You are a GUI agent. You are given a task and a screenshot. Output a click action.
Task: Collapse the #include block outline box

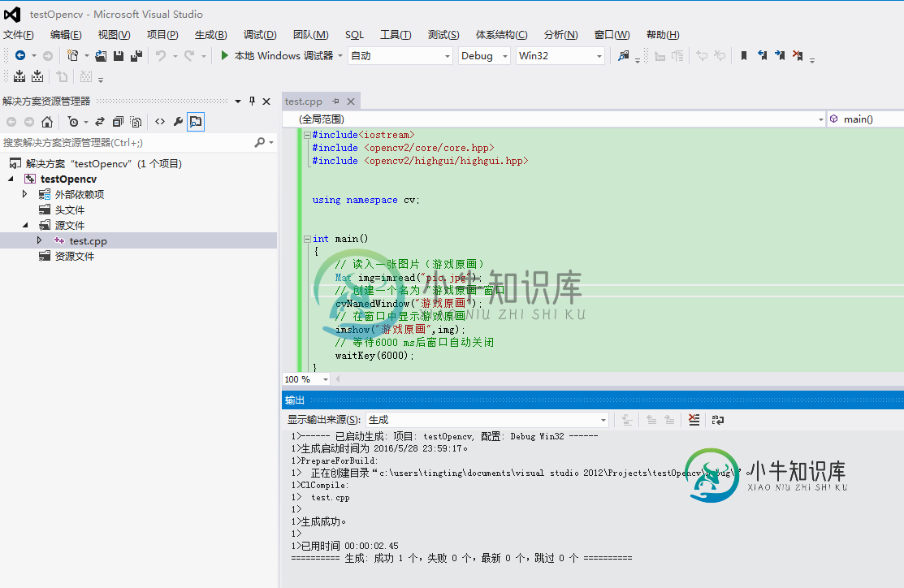[307, 135]
